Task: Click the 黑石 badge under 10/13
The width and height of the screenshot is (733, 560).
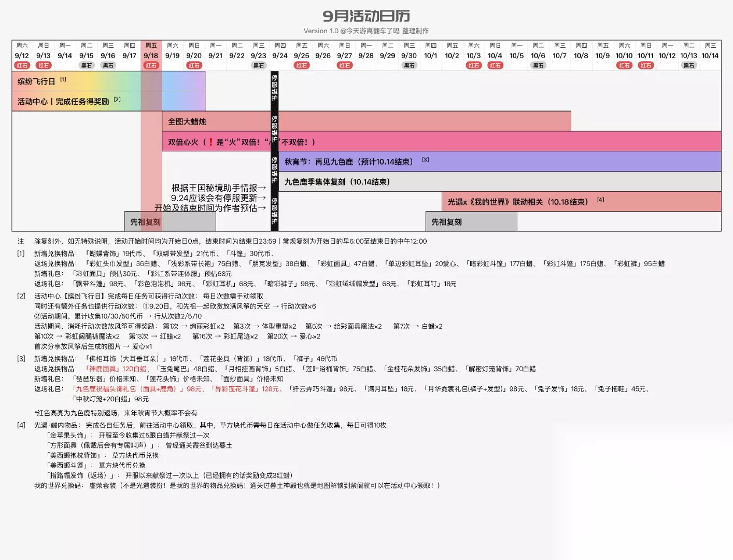Action: 688,65
